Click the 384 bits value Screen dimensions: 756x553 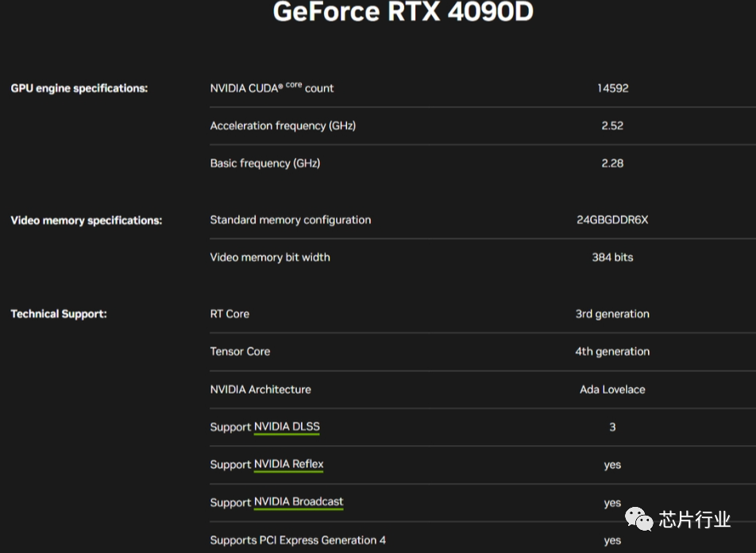pos(612,257)
